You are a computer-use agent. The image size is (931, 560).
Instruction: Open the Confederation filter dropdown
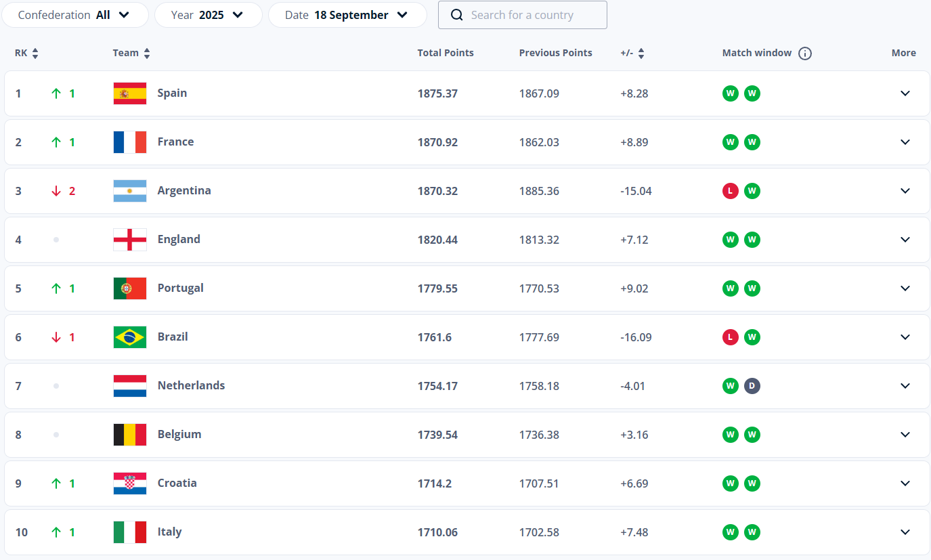point(74,15)
